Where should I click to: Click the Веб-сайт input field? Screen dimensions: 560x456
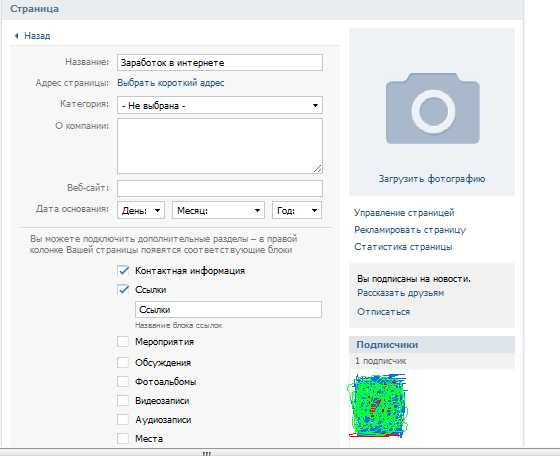(x=220, y=189)
